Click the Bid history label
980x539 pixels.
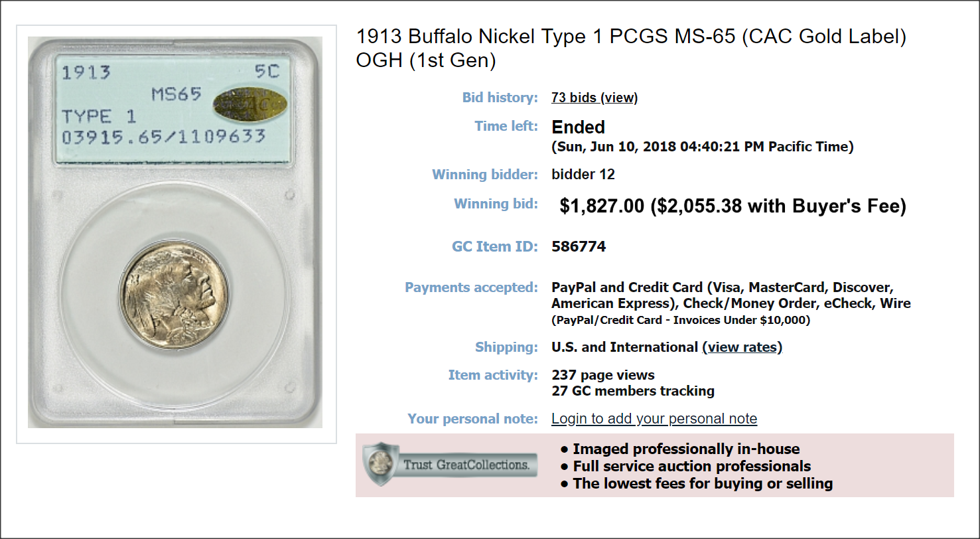[500, 98]
